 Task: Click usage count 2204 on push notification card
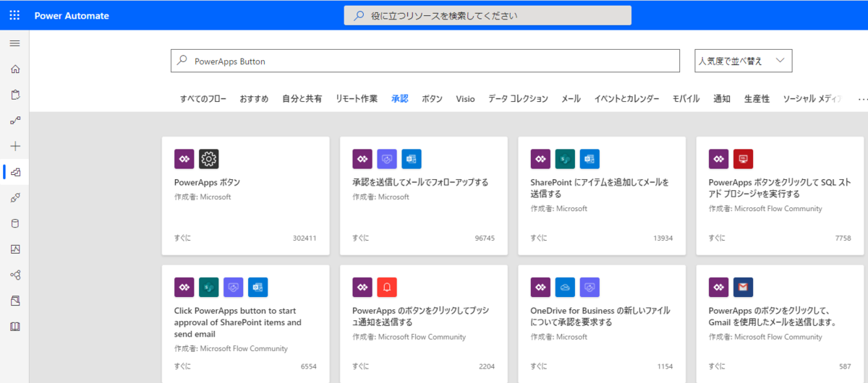pos(487,366)
